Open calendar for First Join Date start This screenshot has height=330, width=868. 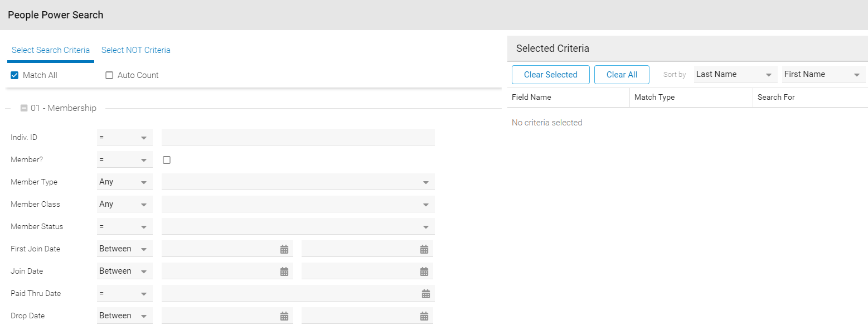pyautogui.click(x=284, y=249)
